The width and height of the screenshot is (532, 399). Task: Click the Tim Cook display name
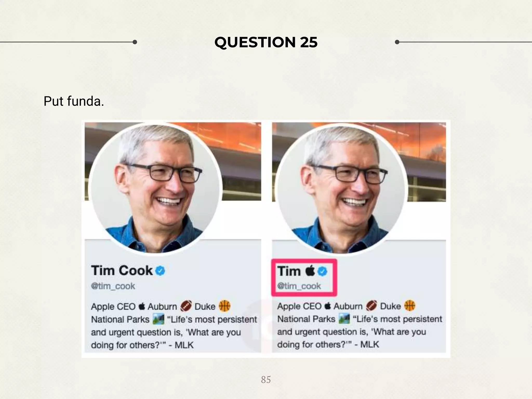pos(122,270)
